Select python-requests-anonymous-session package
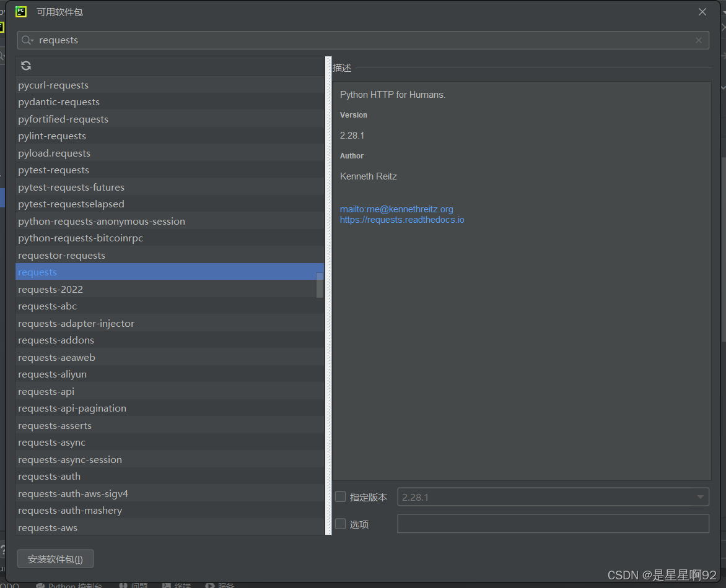Viewport: 726px width, 588px height. click(x=170, y=221)
